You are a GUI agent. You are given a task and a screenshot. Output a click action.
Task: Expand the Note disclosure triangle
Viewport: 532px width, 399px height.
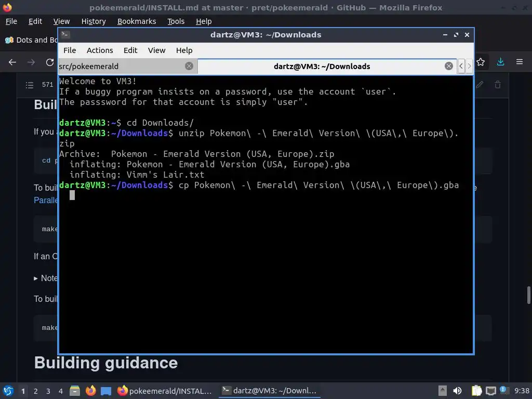coord(36,278)
